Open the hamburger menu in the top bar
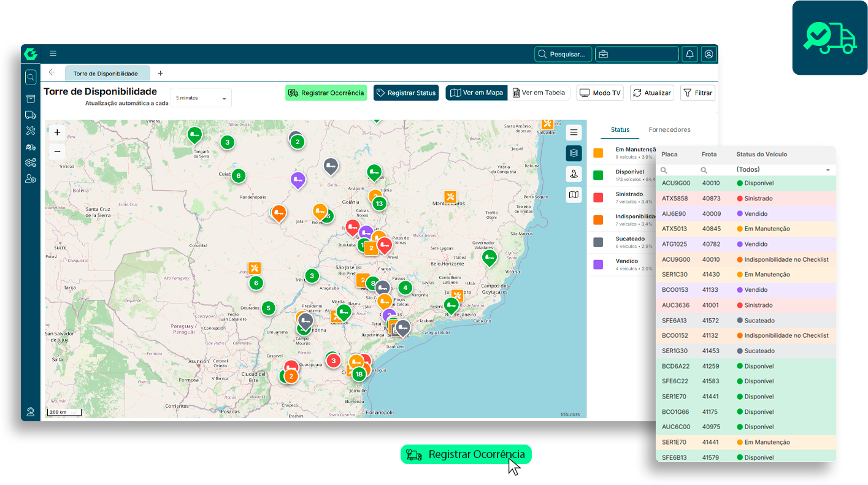Image resolution: width=868 pixels, height=485 pixels. coord(53,54)
